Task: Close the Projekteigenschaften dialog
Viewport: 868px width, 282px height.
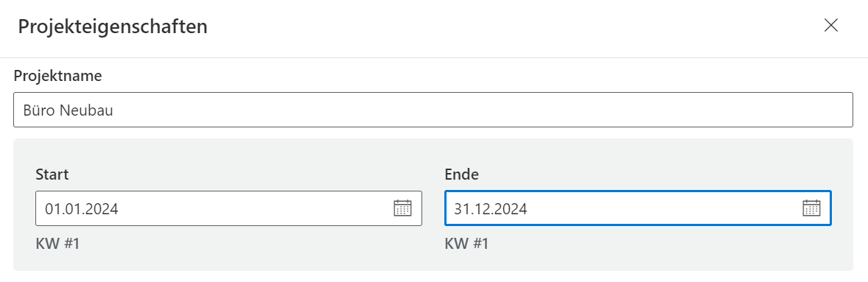Action: pyautogui.click(x=831, y=26)
